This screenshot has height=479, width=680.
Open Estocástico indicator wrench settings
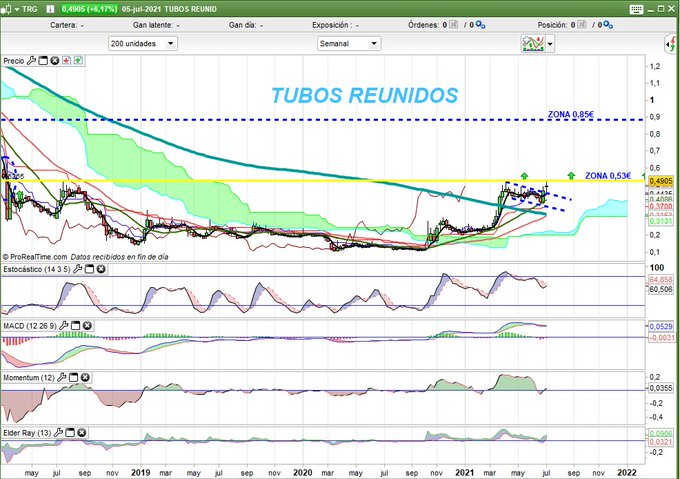(x=78, y=269)
